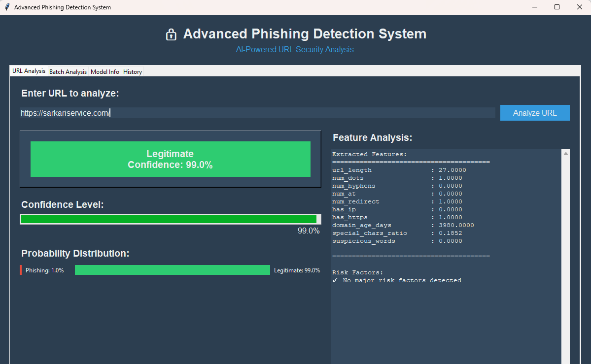Click the red Phishing probability marker
Screen dimensions: 591x364
(21, 270)
